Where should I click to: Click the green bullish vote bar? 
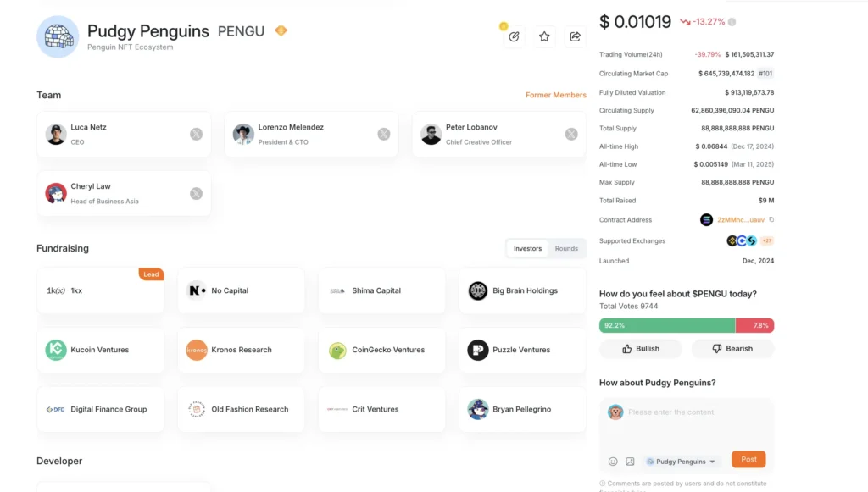point(666,326)
